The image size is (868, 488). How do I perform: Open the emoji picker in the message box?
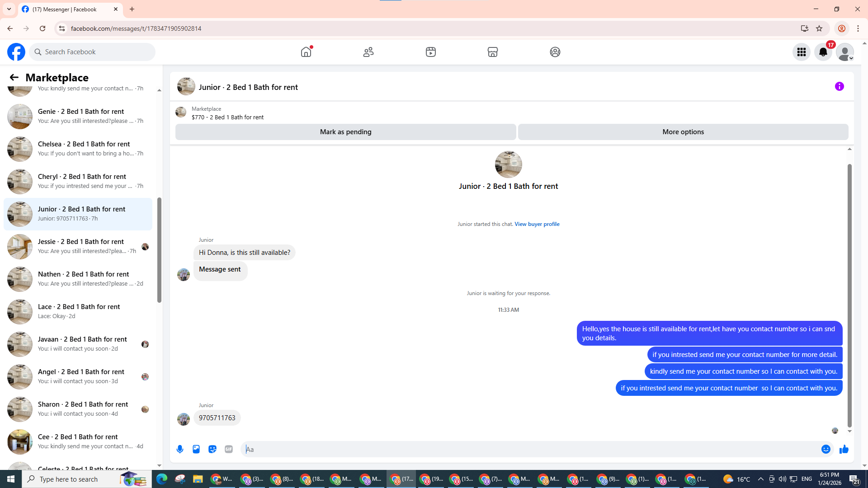coord(826,449)
